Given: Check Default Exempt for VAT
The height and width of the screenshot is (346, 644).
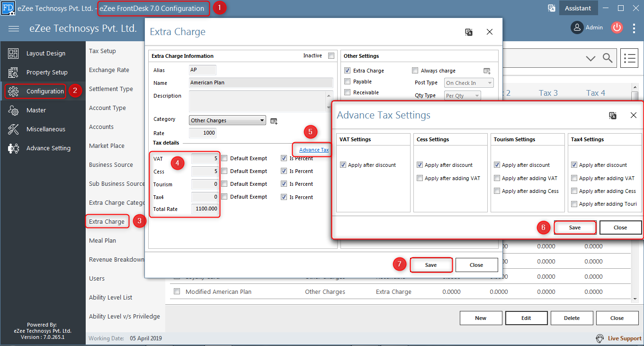Looking at the screenshot, I should tap(224, 158).
